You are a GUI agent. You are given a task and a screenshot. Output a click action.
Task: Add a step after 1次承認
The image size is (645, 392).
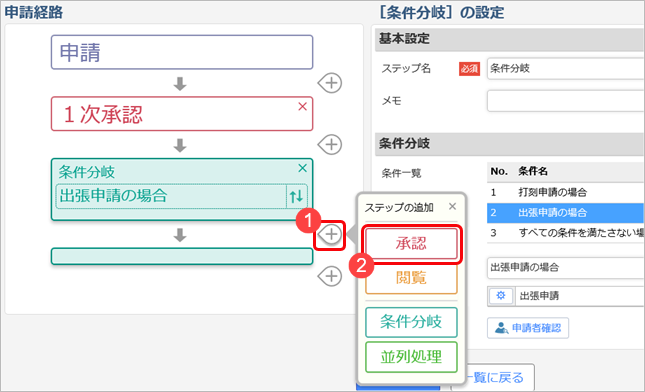(330, 145)
